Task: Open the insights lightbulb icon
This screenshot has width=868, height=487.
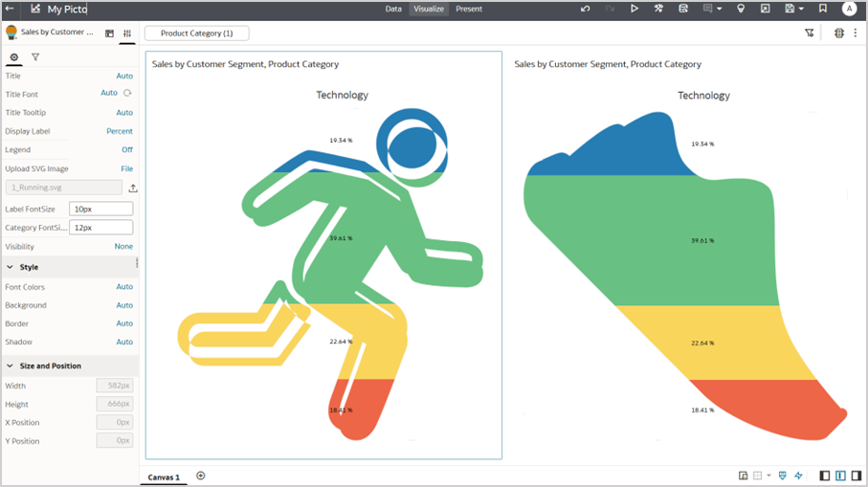Action: click(741, 9)
